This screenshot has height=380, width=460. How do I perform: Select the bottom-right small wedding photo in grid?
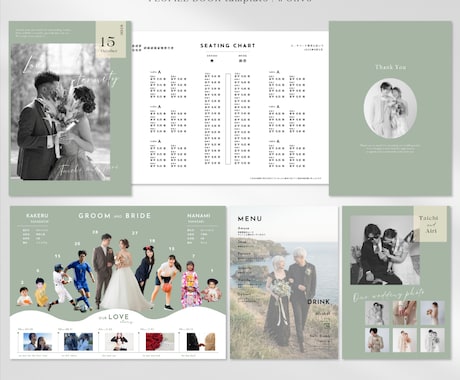coord(432,340)
